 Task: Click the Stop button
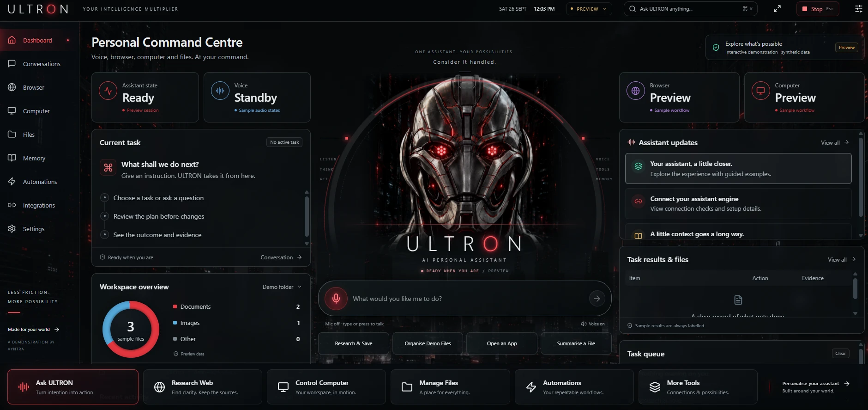[818, 9]
